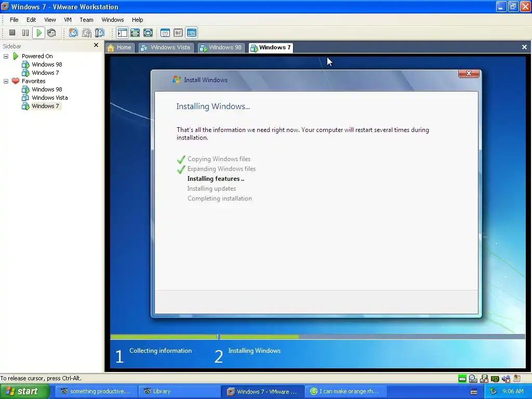
Task: Open the Windows menu
Action: [x=113, y=20]
